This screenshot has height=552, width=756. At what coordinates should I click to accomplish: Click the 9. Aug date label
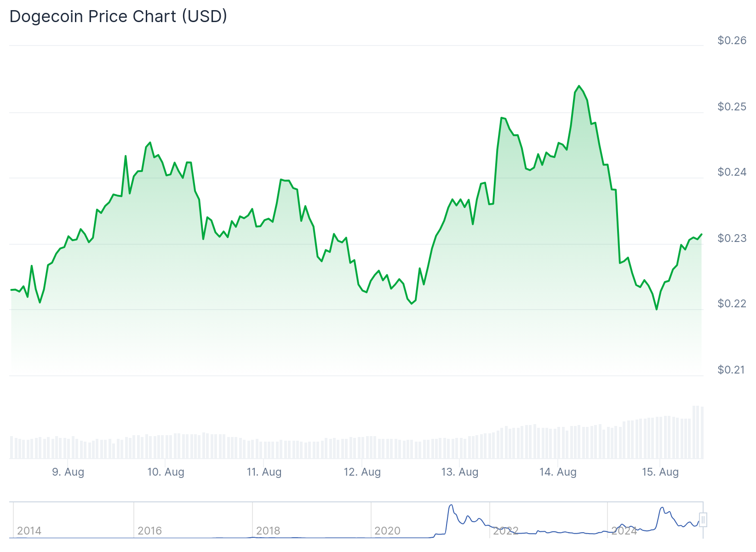coord(68,472)
